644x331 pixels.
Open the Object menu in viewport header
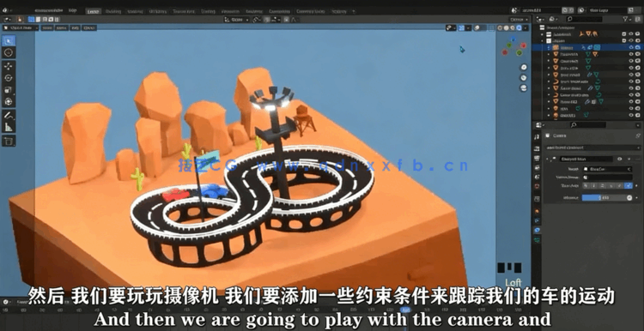pos(89,27)
